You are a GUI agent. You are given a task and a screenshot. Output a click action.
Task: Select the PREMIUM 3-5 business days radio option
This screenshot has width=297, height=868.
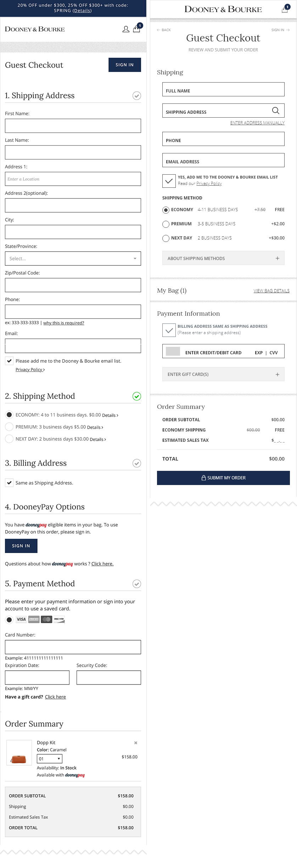click(166, 224)
